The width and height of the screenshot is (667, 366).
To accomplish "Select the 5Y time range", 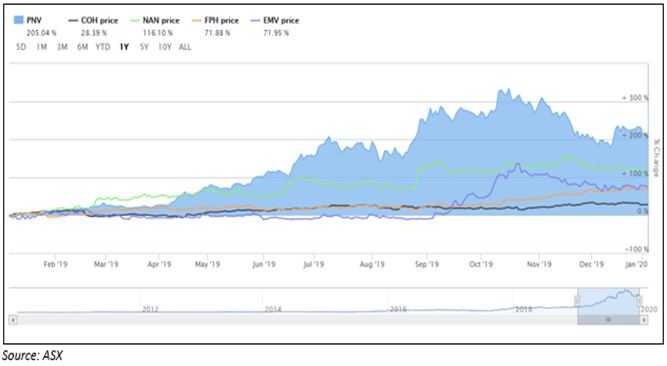I will [x=145, y=47].
